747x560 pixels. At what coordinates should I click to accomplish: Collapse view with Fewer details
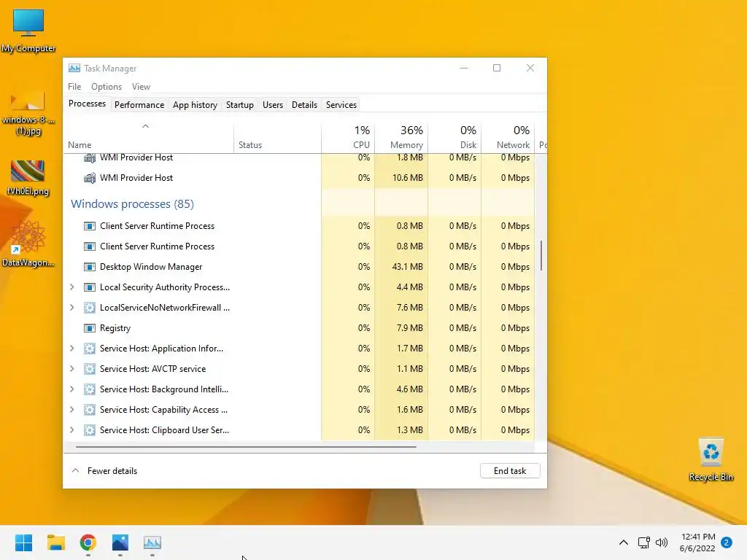coord(105,471)
